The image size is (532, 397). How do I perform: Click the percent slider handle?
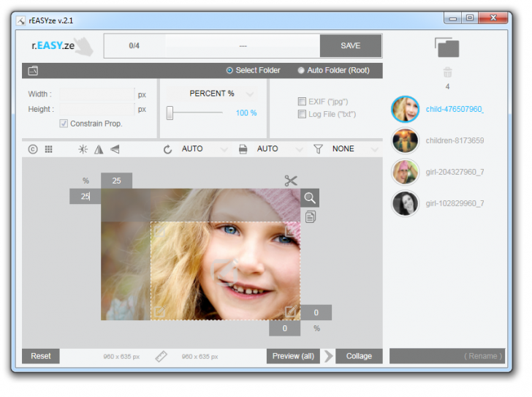click(x=170, y=113)
